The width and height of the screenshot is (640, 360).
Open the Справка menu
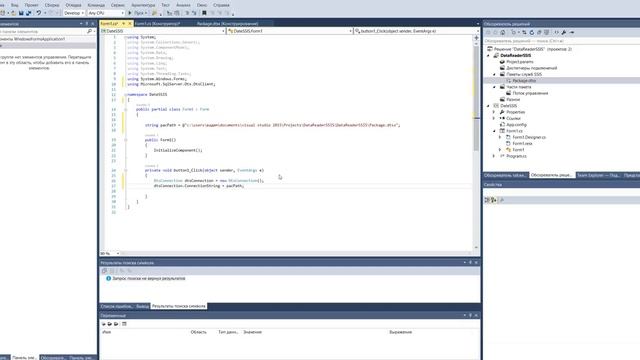coord(221,5)
